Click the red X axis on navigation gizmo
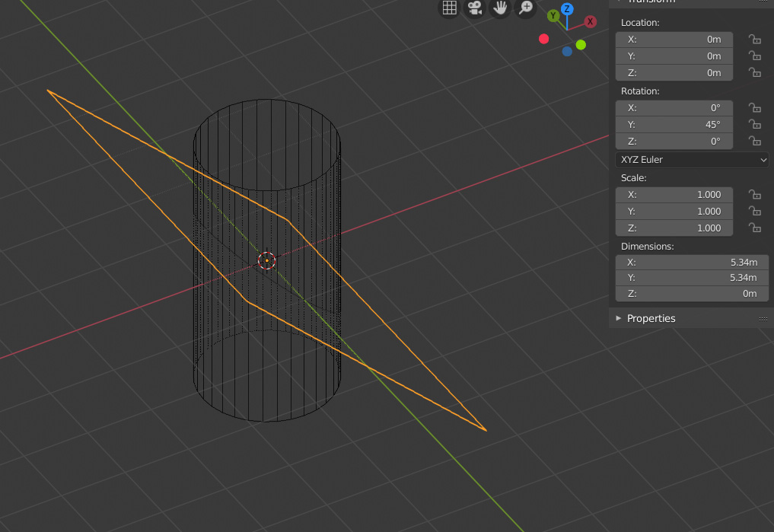The width and height of the screenshot is (774, 532). [x=590, y=21]
